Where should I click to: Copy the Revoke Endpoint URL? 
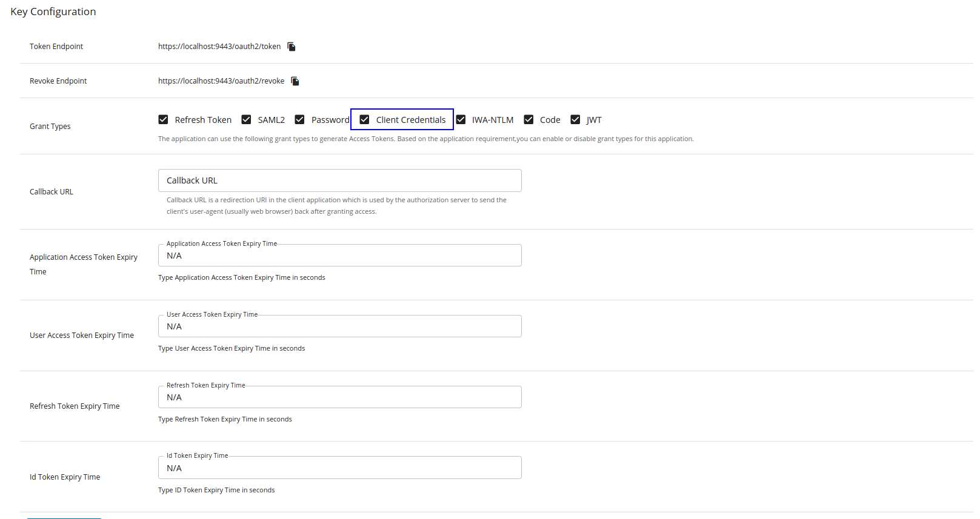click(x=295, y=81)
